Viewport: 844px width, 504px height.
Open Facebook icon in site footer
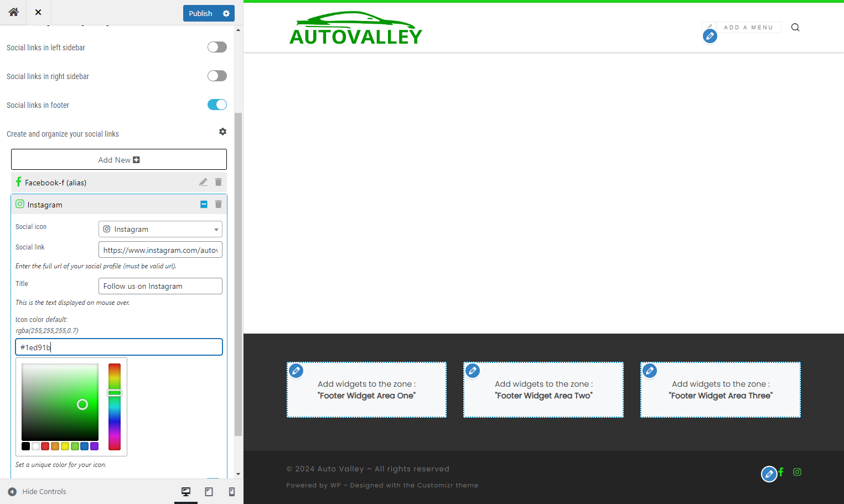click(x=781, y=472)
